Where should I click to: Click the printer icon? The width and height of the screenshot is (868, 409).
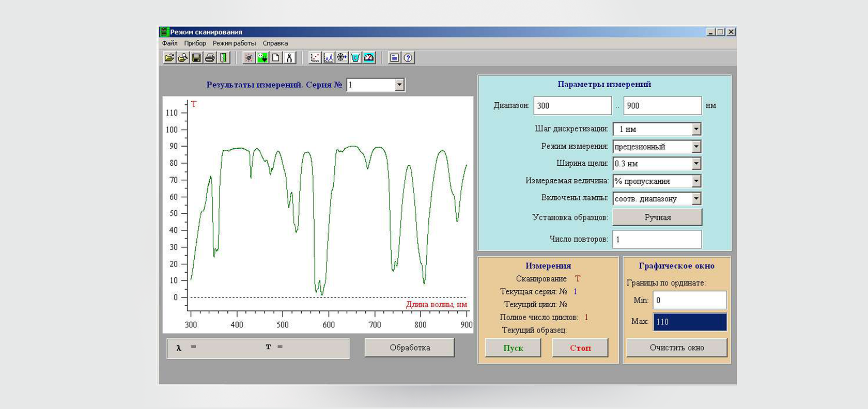[x=210, y=58]
